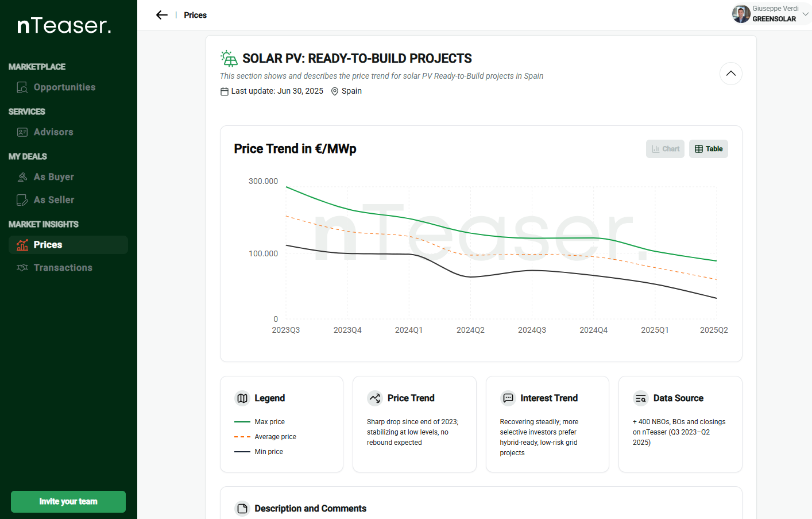812x519 pixels.
Task: Open the Giuseppe Verdi user dropdown
Action: pyautogui.click(x=805, y=14)
